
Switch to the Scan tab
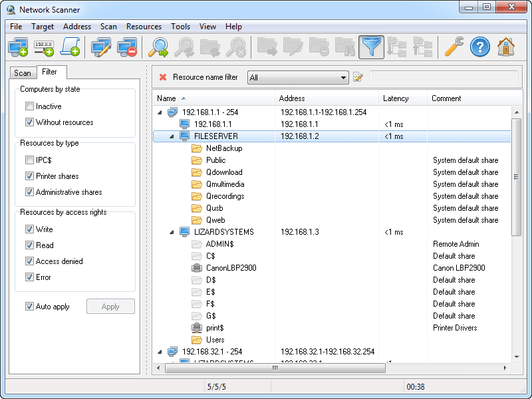coord(23,73)
